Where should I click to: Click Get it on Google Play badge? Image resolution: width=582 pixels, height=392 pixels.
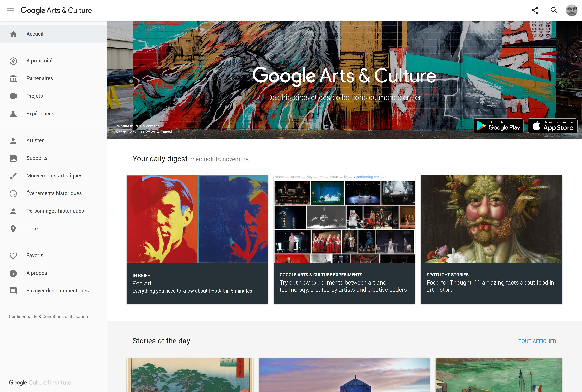point(498,126)
